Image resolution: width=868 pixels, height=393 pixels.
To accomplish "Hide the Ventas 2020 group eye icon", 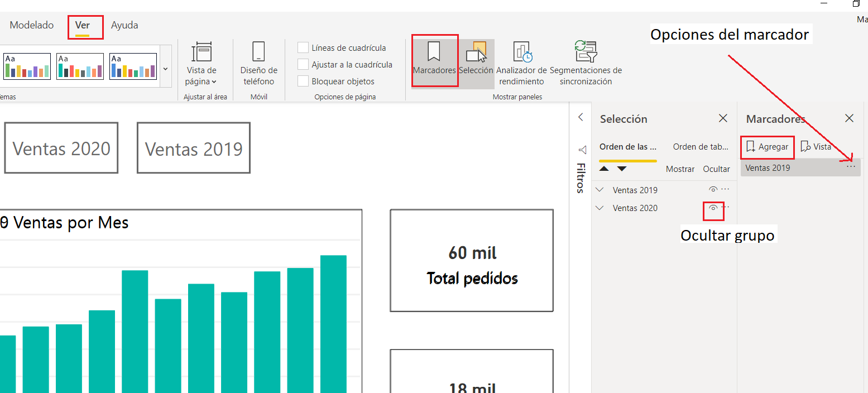I will [x=713, y=208].
